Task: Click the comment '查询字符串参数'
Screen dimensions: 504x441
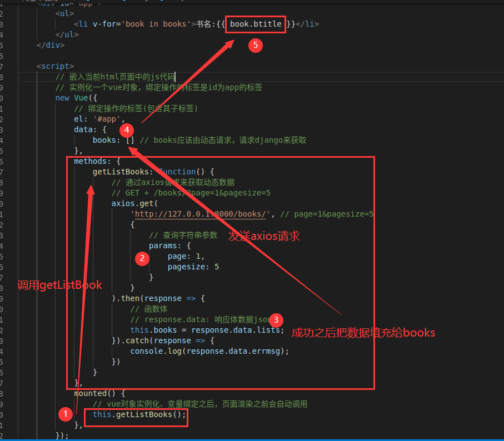Action: click(x=183, y=235)
